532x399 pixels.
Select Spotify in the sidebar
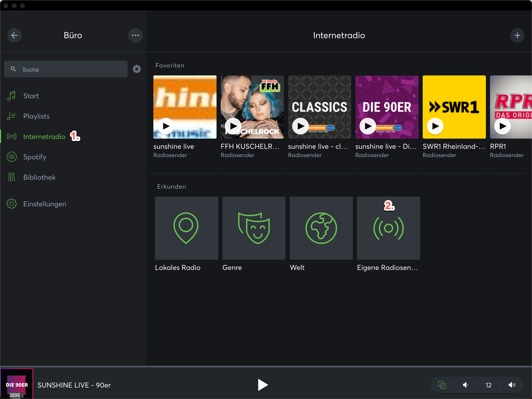(x=35, y=157)
